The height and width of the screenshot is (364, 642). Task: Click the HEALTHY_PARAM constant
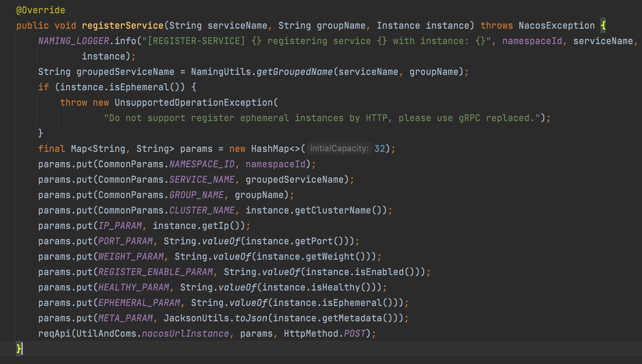pos(134,287)
